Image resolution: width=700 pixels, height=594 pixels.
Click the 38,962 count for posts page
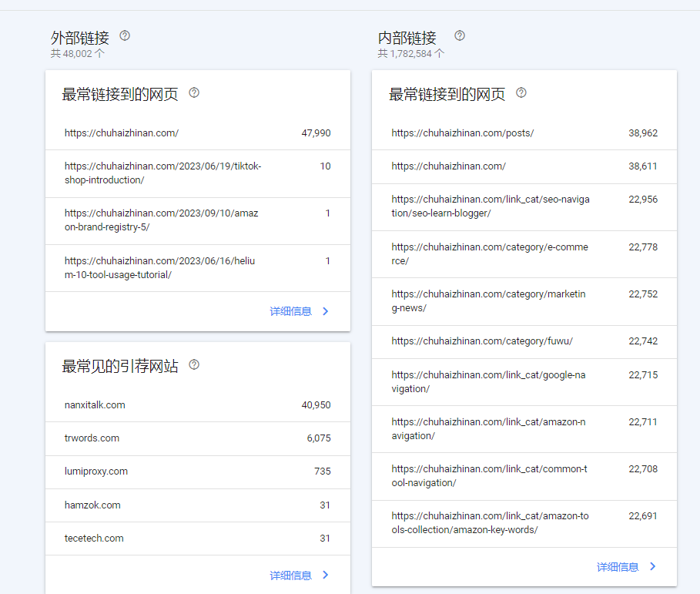point(643,133)
